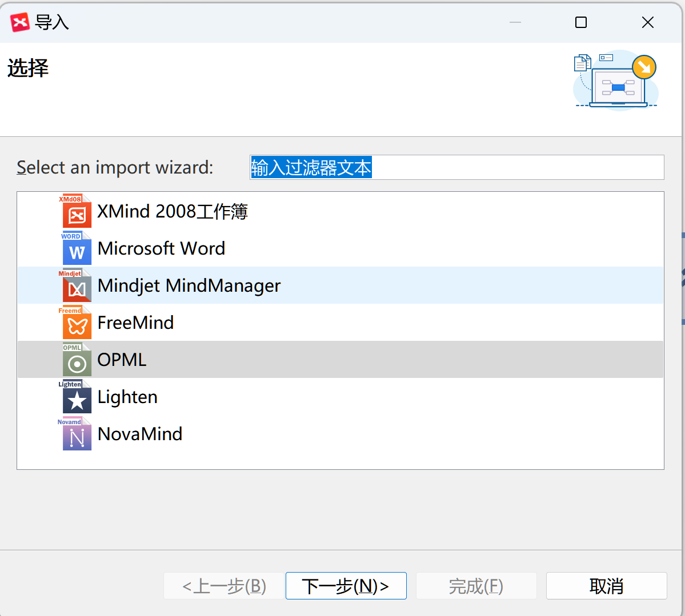This screenshot has height=616, width=685.
Task: Click the XMind 2008 workbook file icon
Action: point(75,211)
